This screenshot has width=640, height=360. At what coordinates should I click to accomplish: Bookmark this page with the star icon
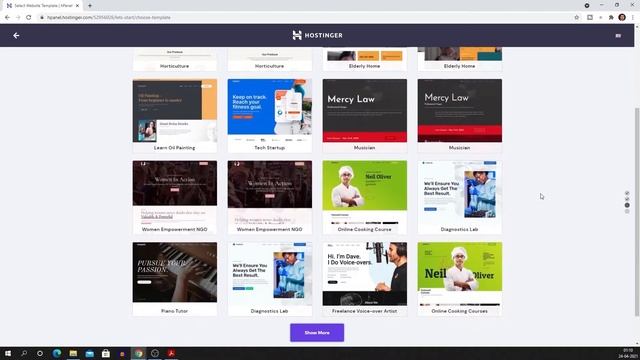point(576,18)
